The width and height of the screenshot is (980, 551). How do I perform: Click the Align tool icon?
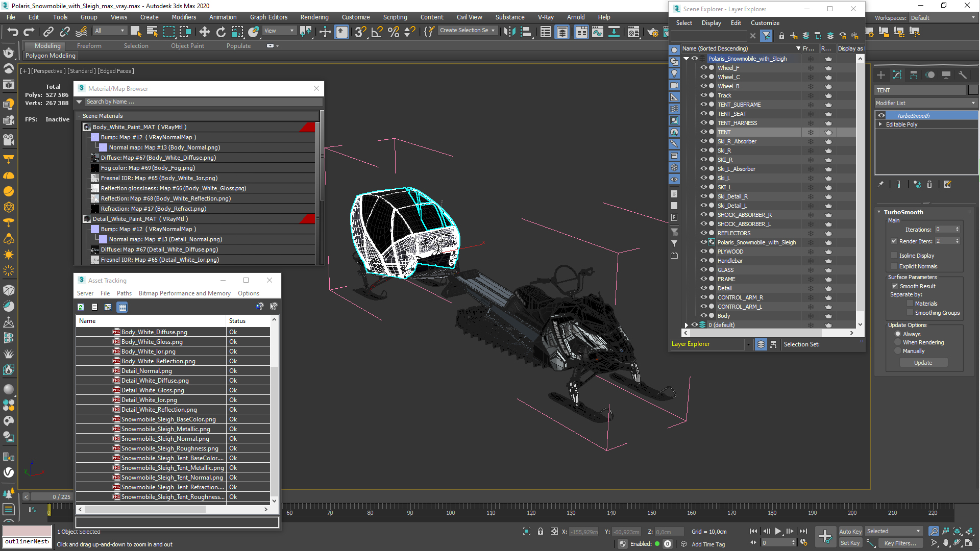coord(525,32)
